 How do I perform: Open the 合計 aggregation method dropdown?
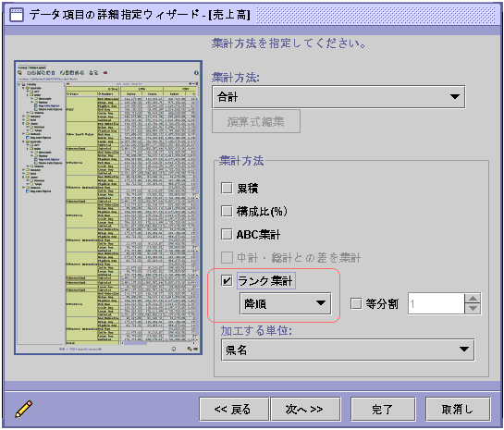click(338, 97)
